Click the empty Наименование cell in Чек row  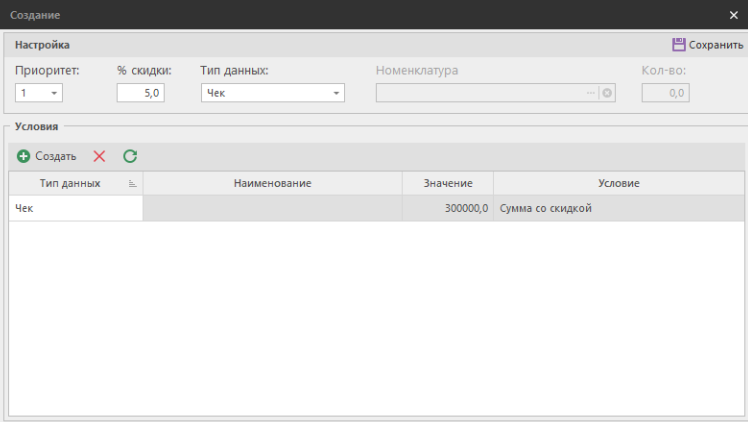pyautogui.click(x=272, y=208)
